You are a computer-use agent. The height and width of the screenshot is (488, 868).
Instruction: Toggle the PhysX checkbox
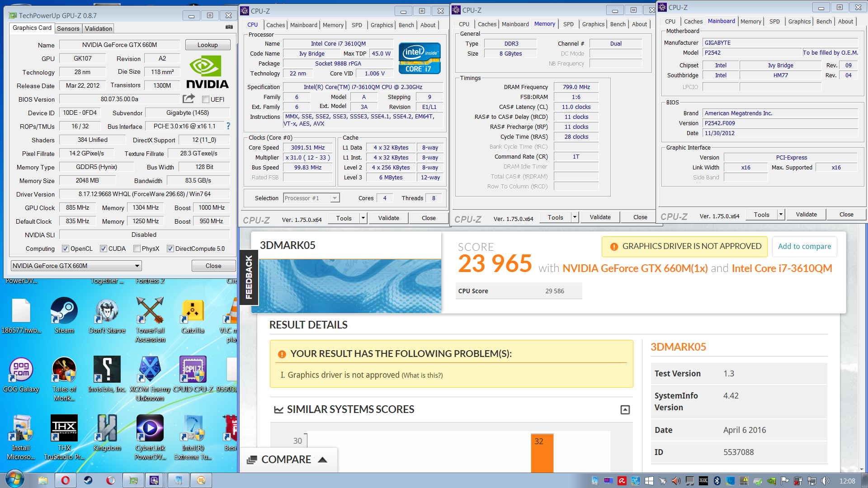point(137,249)
